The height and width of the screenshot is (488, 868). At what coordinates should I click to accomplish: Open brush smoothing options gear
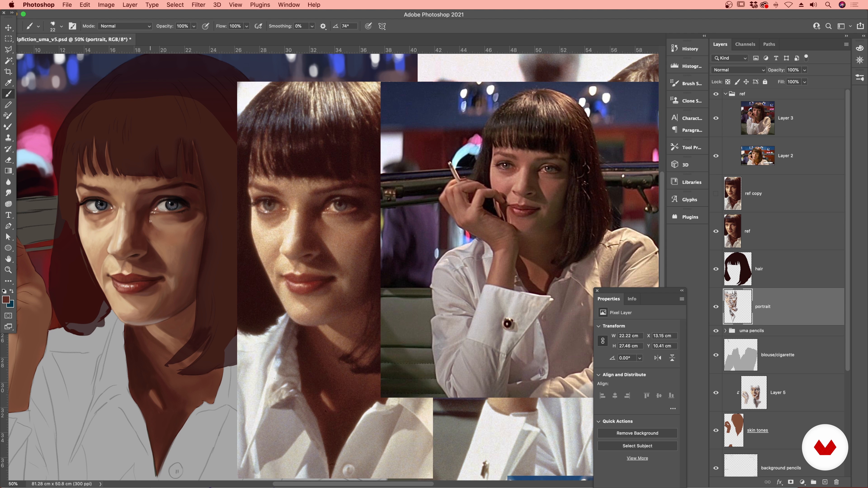(x=323, y=26)
